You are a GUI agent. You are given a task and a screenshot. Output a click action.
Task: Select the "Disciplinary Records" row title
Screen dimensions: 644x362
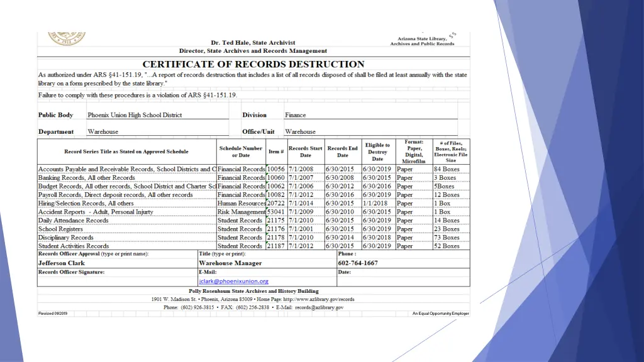pos(65,238)
